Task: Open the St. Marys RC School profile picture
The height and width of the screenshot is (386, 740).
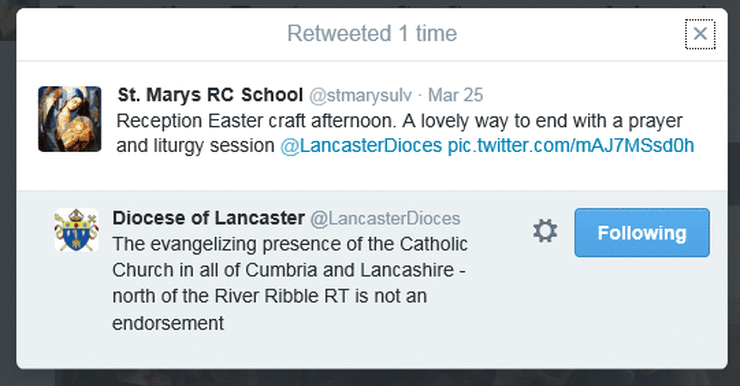Action: tap(69, 119)
